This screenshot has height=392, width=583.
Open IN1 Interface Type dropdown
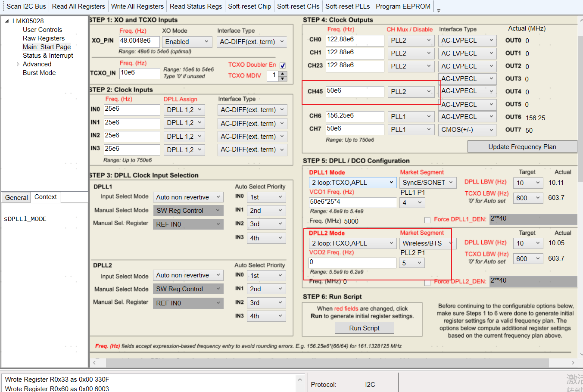click(253, 124)
